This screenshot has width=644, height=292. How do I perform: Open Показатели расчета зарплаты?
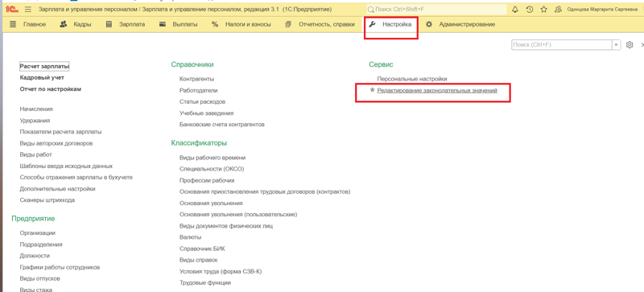(61, 132)
